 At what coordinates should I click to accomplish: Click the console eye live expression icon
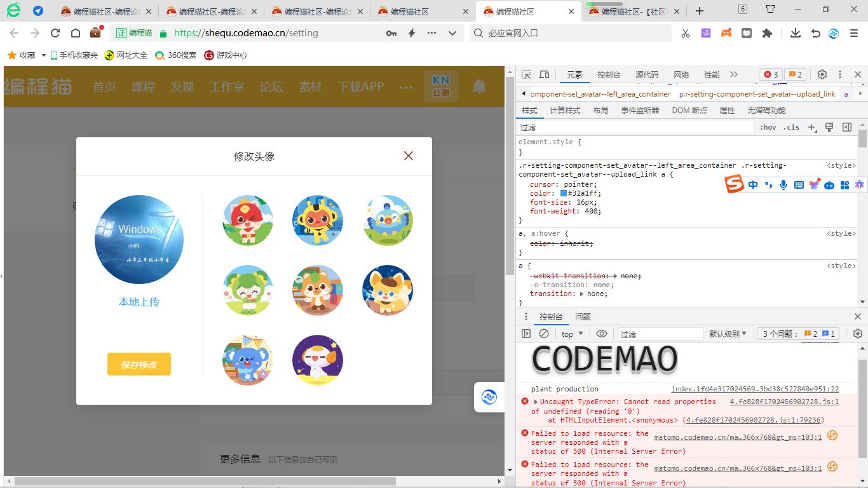(602, 334)
